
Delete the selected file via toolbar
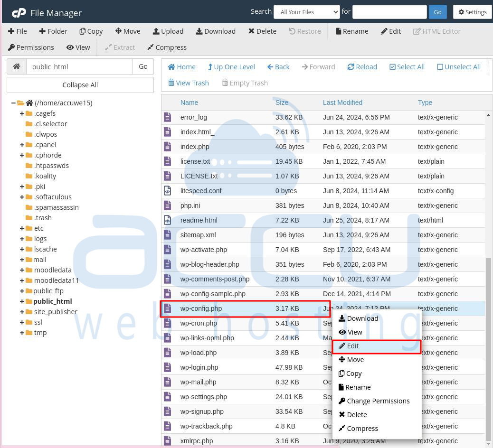tap(262, 31)
